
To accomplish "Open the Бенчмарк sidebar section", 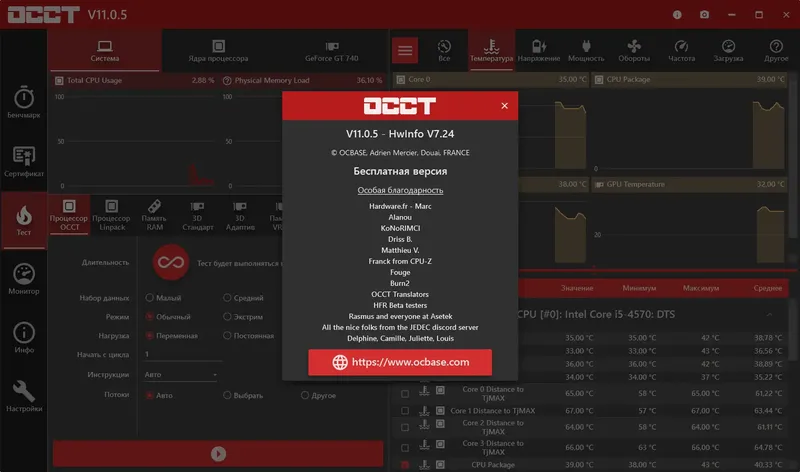I will tap(23, 102).
